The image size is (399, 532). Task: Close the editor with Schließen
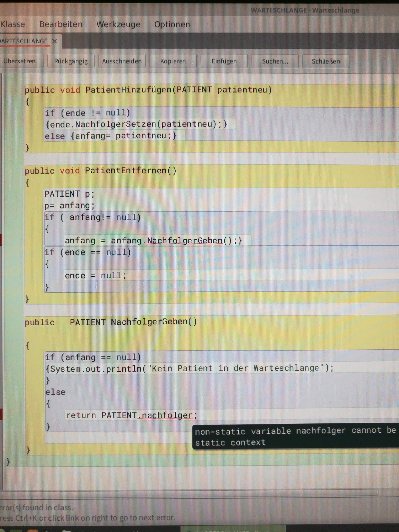(x=326, y=61)
